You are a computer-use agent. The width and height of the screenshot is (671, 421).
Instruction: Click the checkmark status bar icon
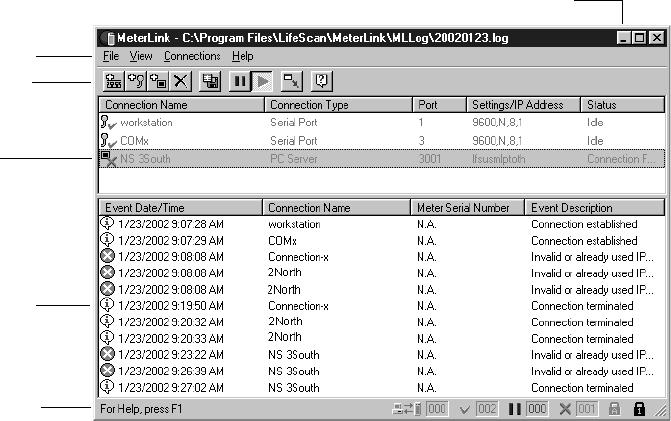click(465, 410)
